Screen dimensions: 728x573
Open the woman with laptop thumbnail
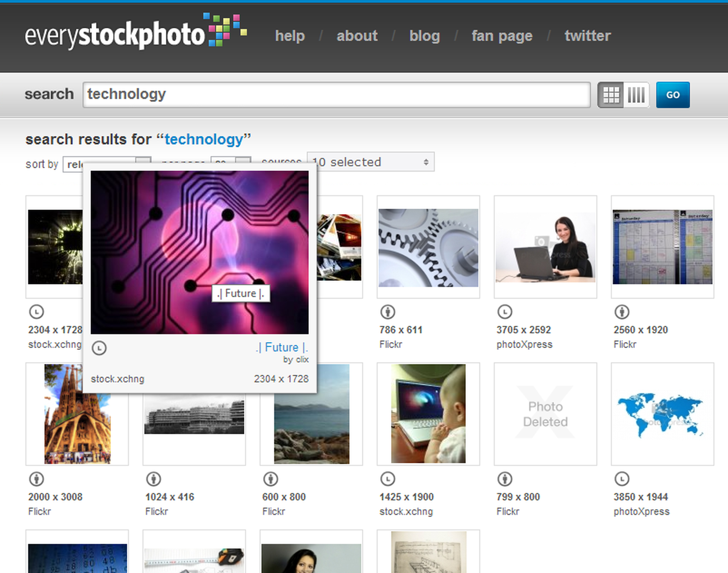[x=545, y=248]
